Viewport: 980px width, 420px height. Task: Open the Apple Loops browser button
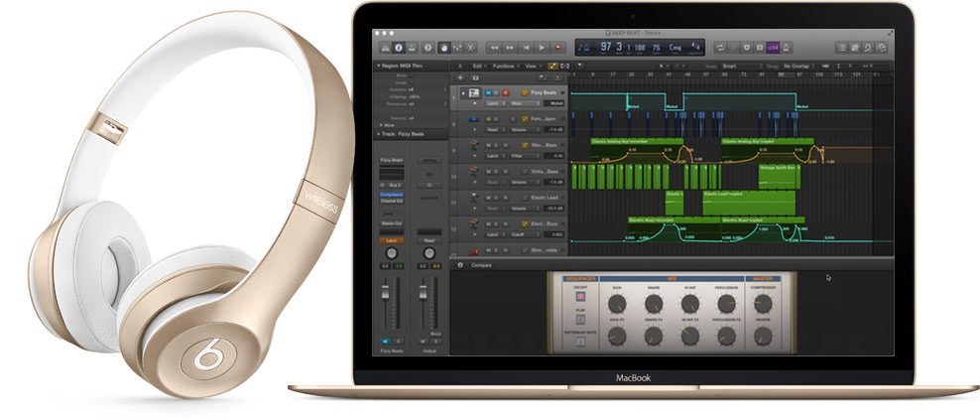click(x=868, y=48)
